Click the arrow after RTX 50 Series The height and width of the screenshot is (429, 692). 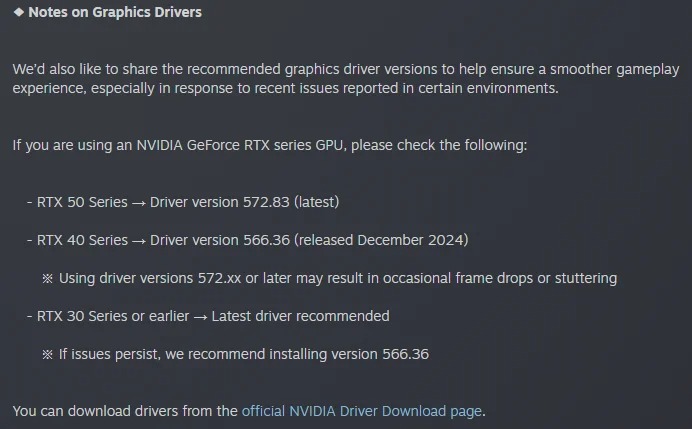(139, 203)
